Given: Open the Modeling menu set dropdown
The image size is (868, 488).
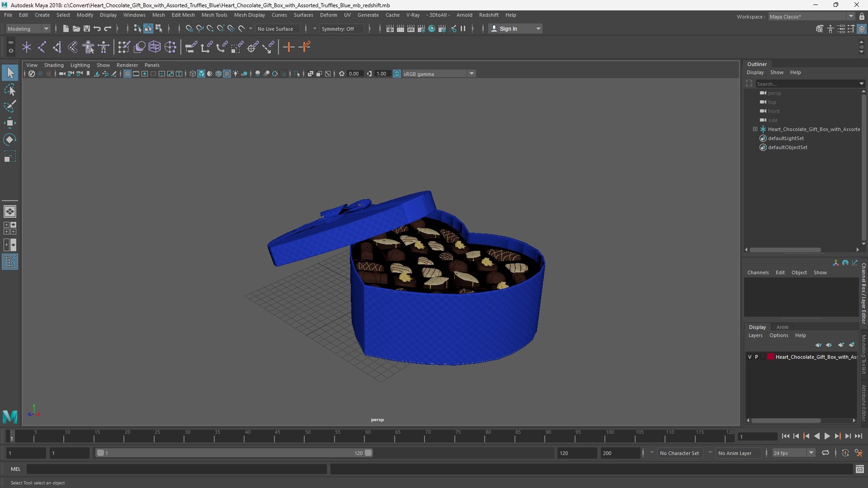Looking at the screenshot, I should point(28,28).
